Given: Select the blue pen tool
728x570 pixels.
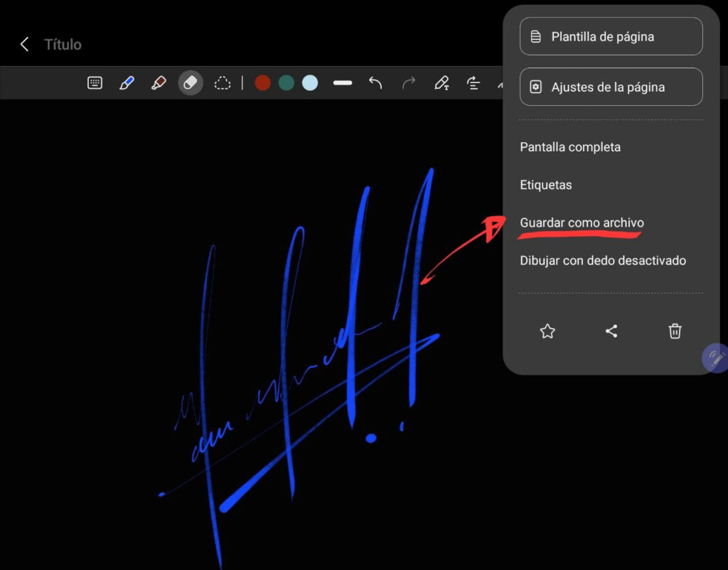Looking at the screenshot, I should click(x=127, y=83).
